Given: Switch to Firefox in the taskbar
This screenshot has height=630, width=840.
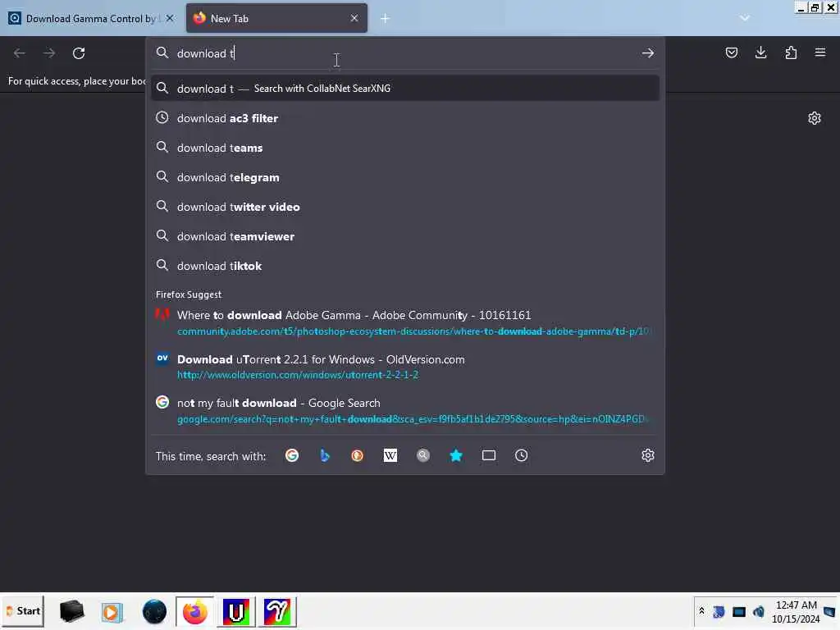Looking at the screenshot, I should (x=195, y=611).
